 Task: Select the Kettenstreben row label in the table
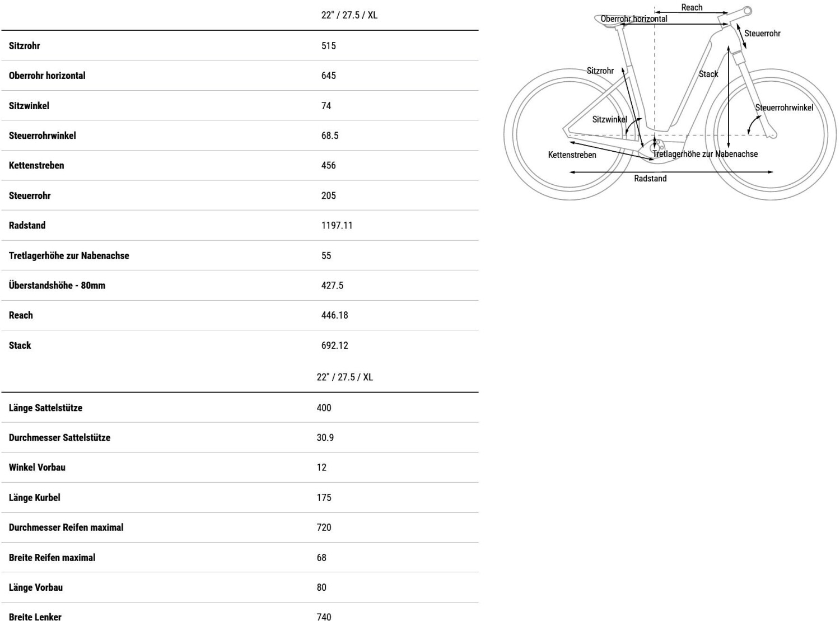pyautogui.click(x=36, y=165)
